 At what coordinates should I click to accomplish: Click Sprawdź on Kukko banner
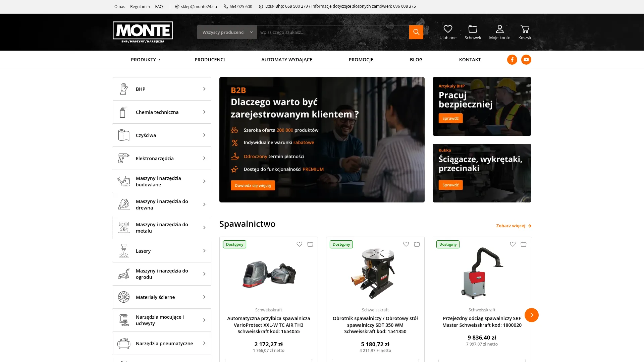(x=450, y=185)
